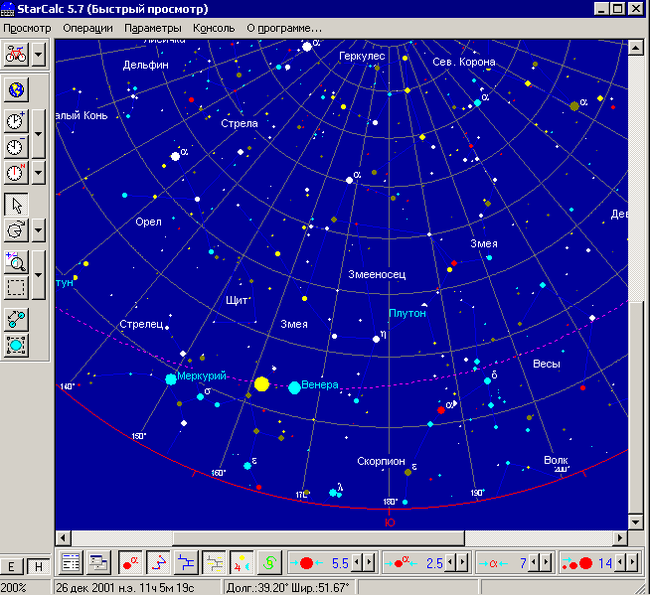Click the Дельфин constellation label
The width and height of the screenshot is (650, 596).
(x=146, y=65)
